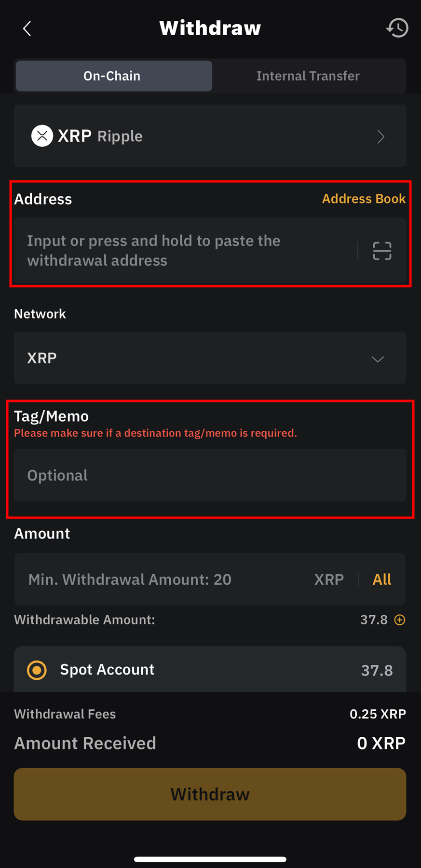
Task: Select the Spot Account 37.8 balance row
Action: point(210,670)
